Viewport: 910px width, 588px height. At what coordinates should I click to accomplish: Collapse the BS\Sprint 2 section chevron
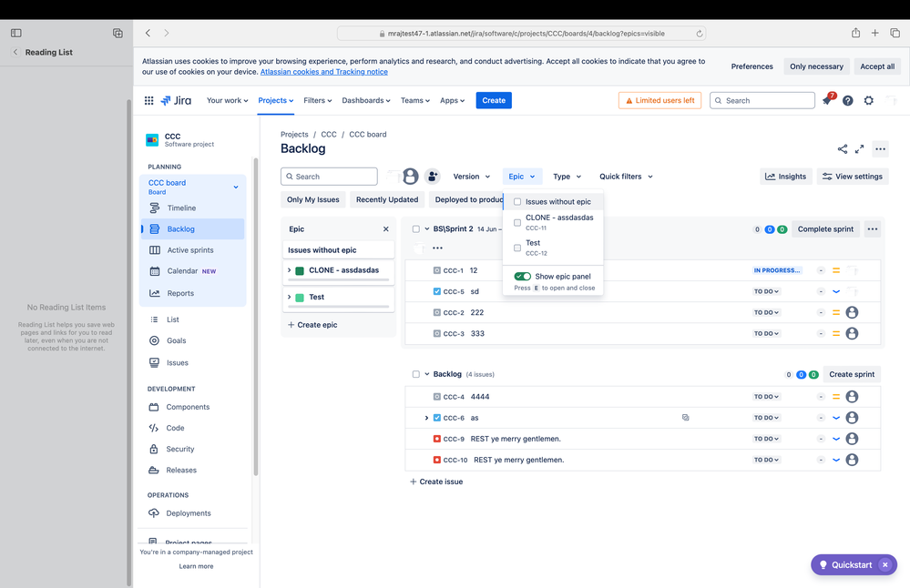(x=426, y=229)
